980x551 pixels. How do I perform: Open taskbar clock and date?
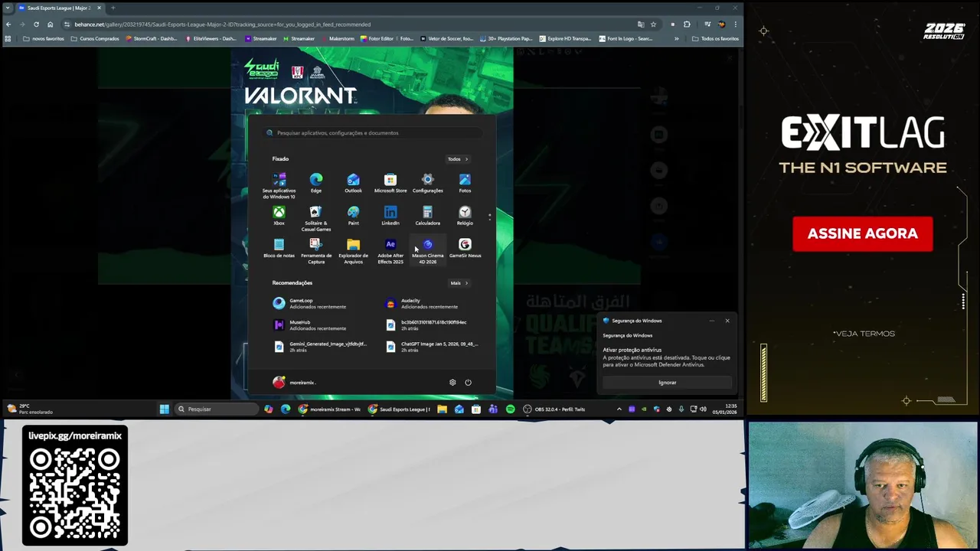724,409
